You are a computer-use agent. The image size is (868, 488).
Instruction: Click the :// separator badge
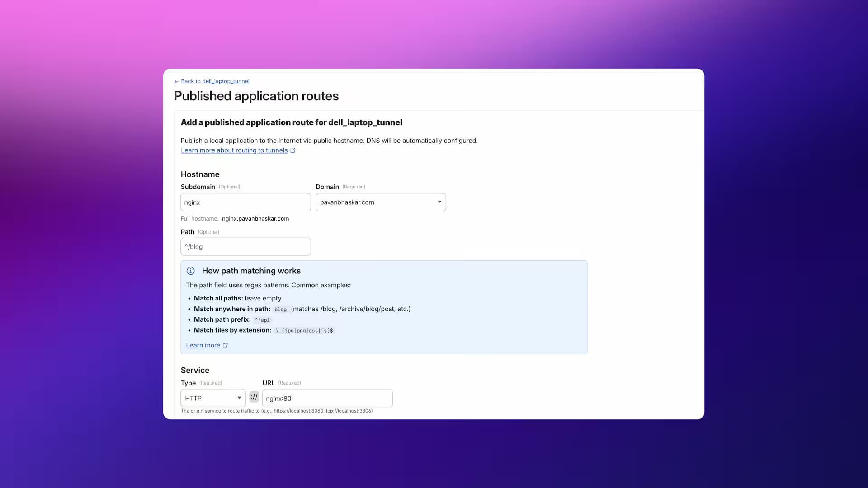pyautogui.click(x=254, y=397)
